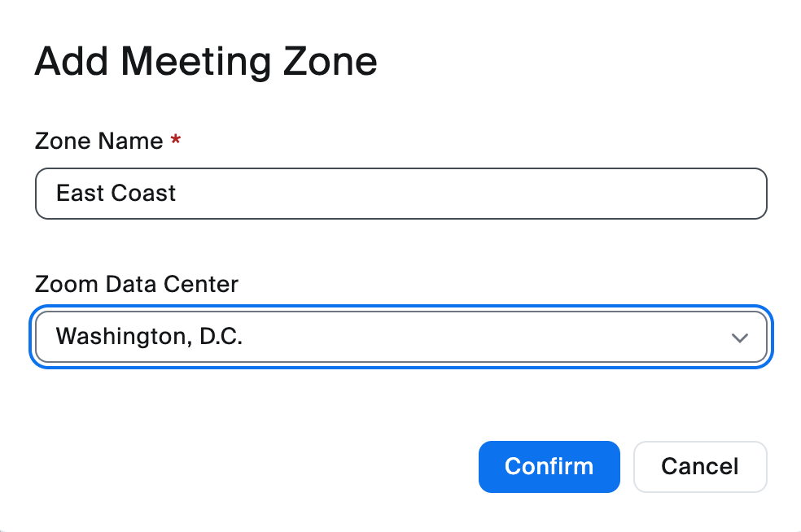Screen dimensions: 801x532
Task: Click the word "Zoom" in the data center label
Action: (67, 285)
